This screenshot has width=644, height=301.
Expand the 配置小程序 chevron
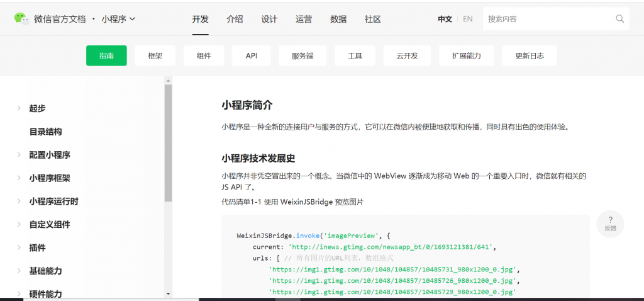19,155
